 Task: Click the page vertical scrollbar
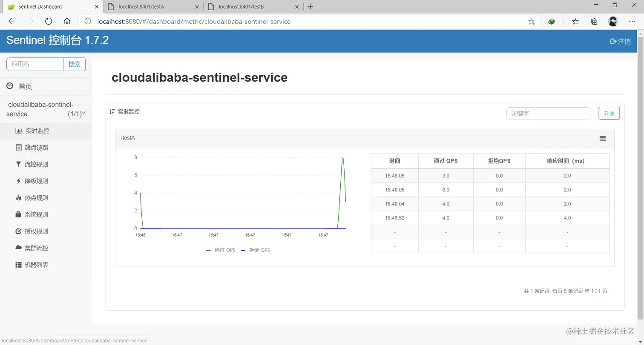[641, 179]
